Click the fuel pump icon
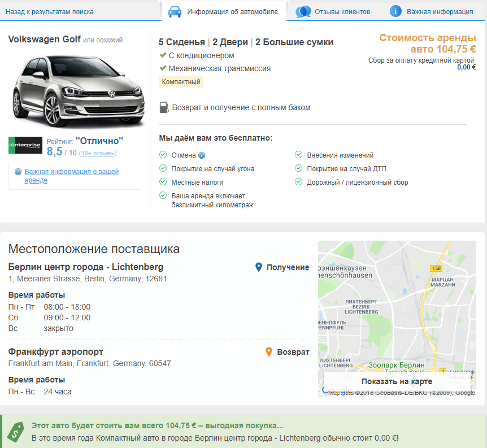 pos(163,107)
